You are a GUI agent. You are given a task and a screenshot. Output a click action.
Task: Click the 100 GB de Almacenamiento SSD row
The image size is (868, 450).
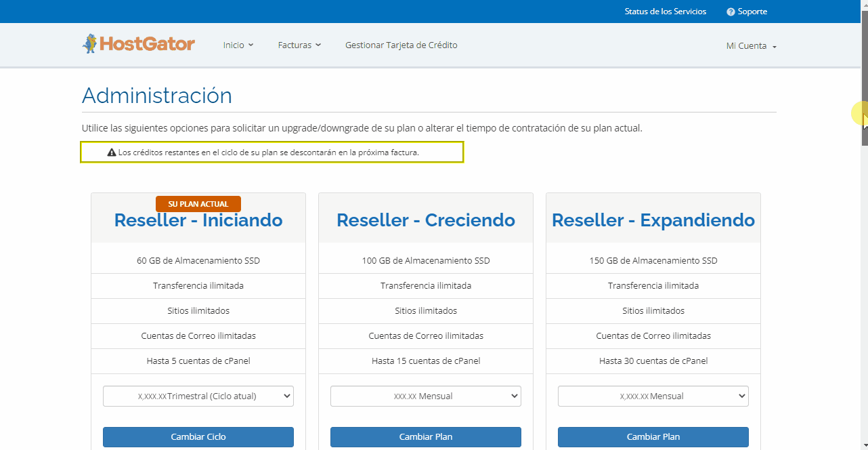pyautogui.click(x=426, y=261)
